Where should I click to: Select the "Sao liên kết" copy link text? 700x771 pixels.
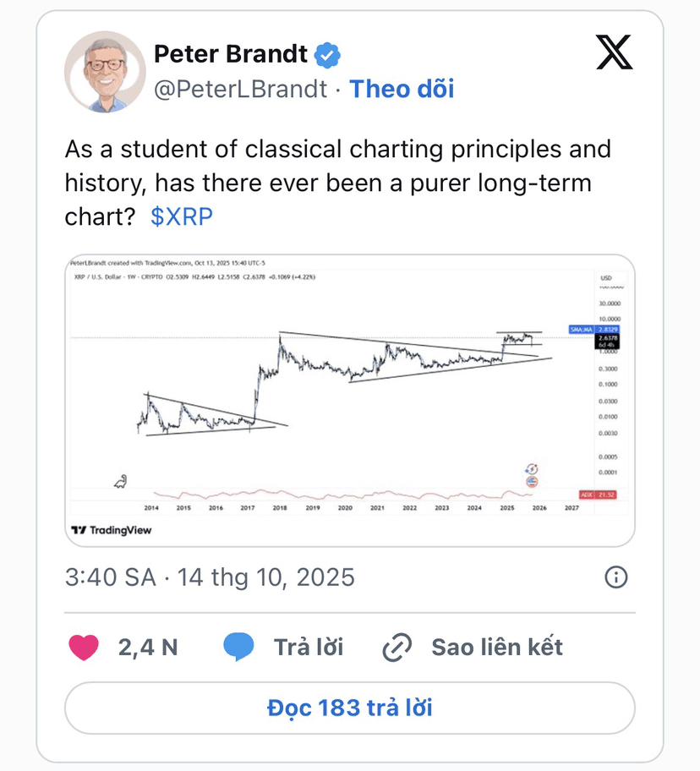click(497, 648)
